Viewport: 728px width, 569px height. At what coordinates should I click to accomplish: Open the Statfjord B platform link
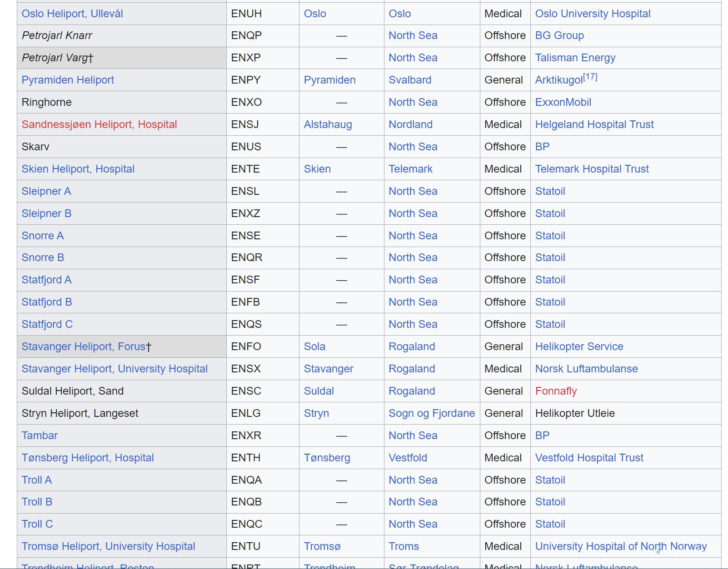pyautogui.click(x=47, y=302)
